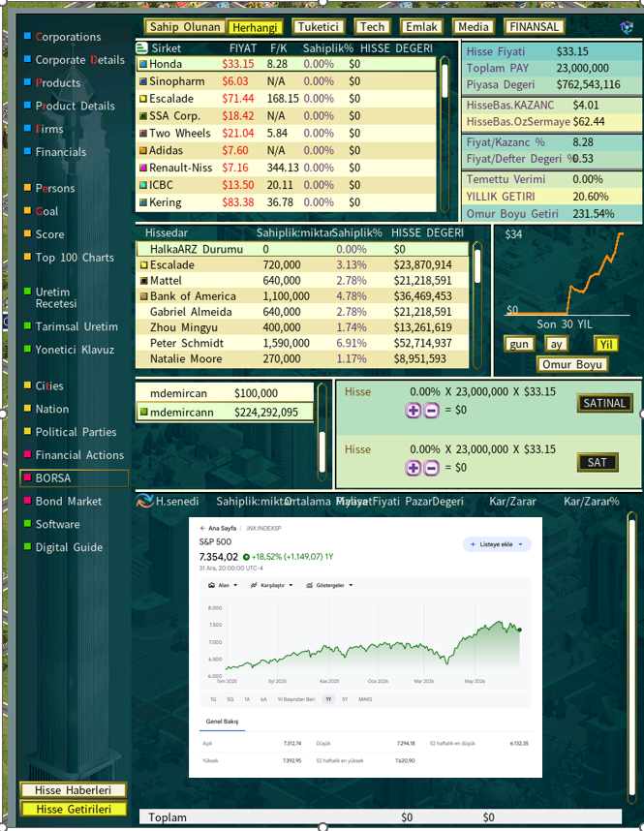Switch to the Genel Bakış tab
The width and height of the screenshot is (644, 831).
(222, 722)
